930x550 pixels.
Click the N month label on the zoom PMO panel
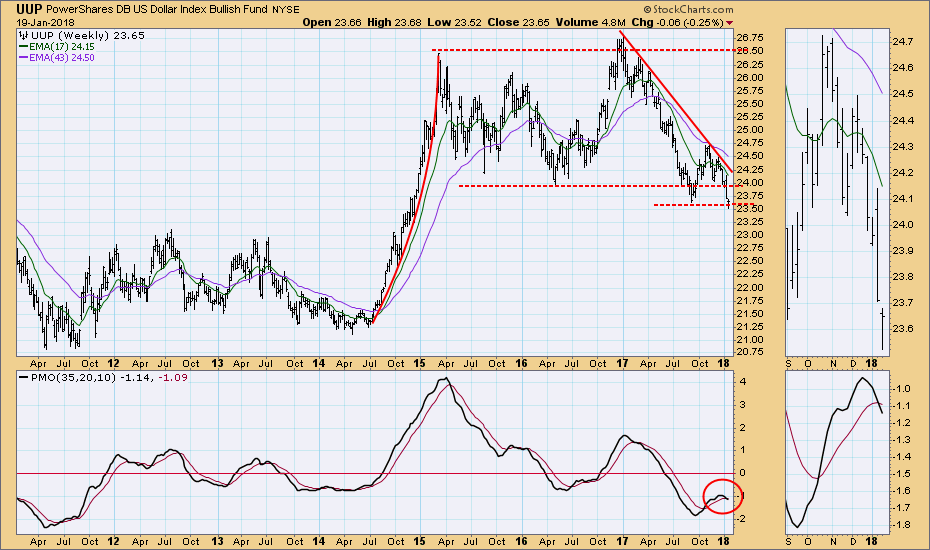[x=833, y=541]
